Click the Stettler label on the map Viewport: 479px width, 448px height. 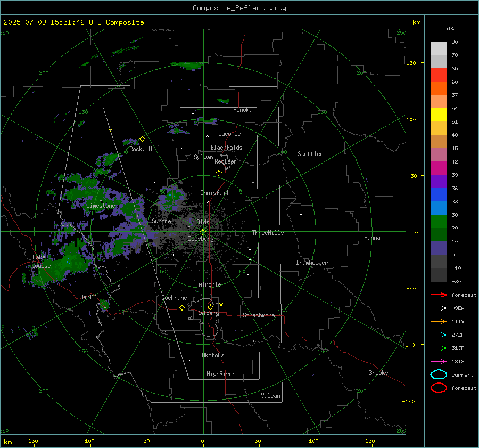pos(310,154)
